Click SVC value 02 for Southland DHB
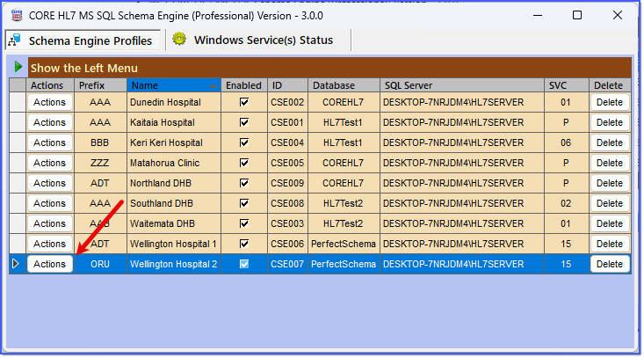The width and height of the screenshot is (644, 358). coord(567,203)
